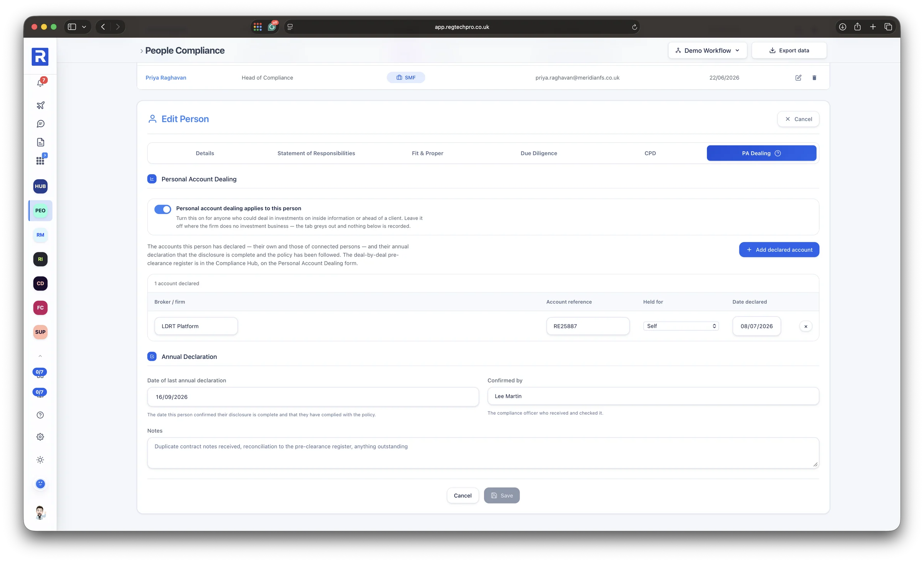This screenshot has height=562, width=924.
Task: Select the PEO module in sidebar
Action: (40, 210)
